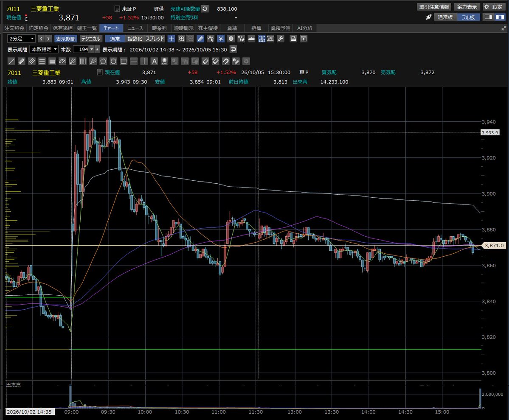Screen dimensions: 509x420
Task: Go to the next timeframe arrow
Action: [x=48, y=39]
